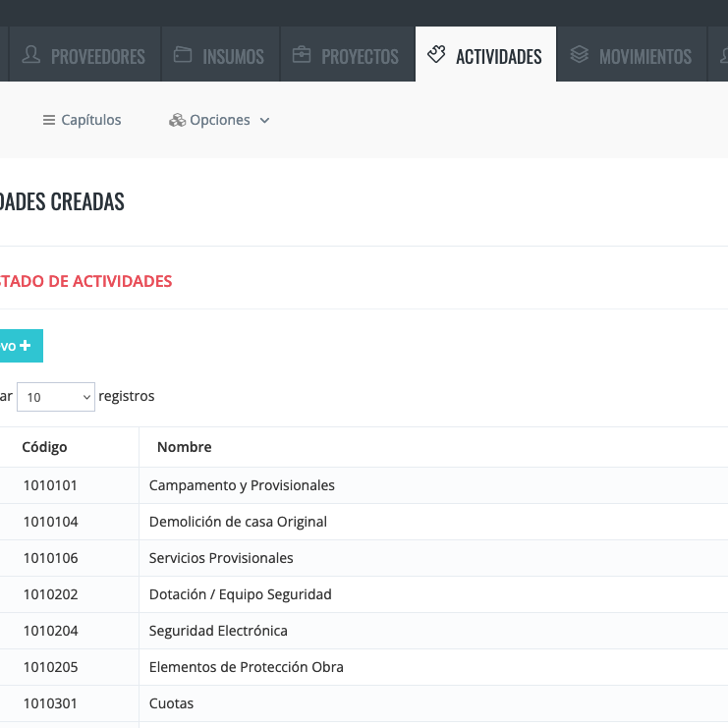The width and height of the screenshot is (728, 728).
Task: Expand the Opciones dropdown chevron
Action: [x=264, y=121]
